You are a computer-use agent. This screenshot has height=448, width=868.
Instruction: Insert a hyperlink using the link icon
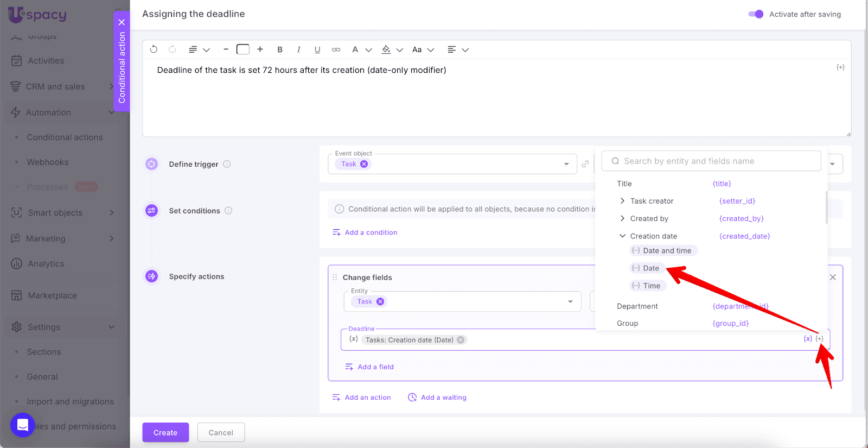(336, 49)
